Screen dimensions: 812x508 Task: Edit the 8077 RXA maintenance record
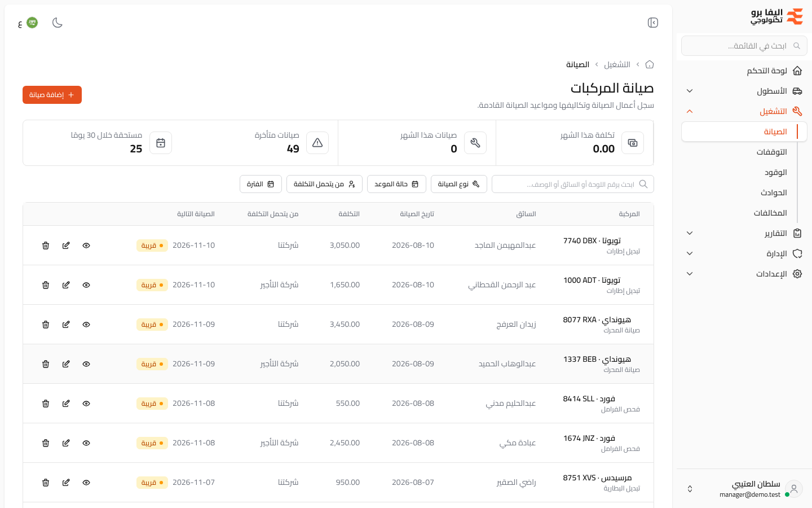tap(66, 325)
